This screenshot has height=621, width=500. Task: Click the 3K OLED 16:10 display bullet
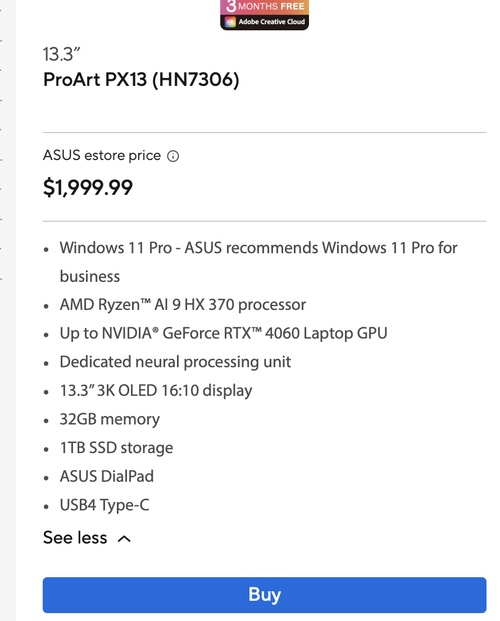[156, 391]
